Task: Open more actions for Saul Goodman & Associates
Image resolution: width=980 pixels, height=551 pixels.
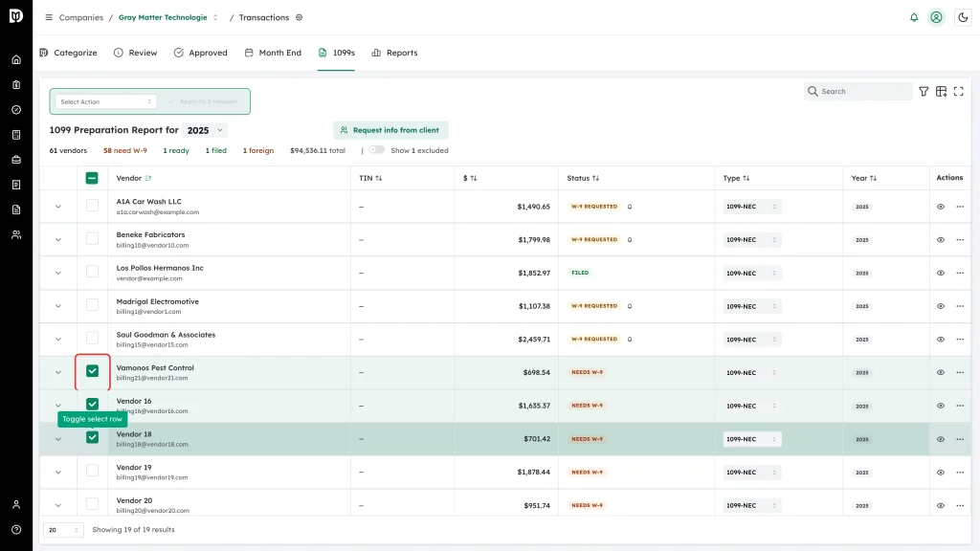Action: (x=960, y=340)
